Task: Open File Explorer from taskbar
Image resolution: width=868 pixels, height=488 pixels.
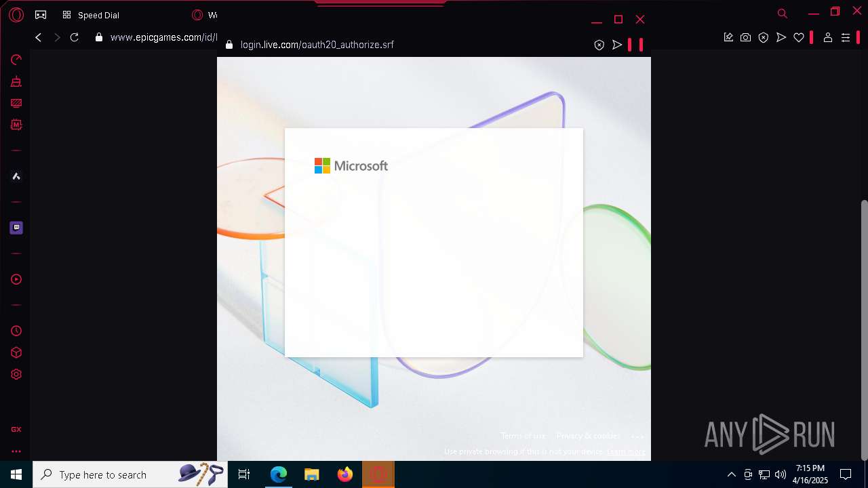Action: click(312, 474)
